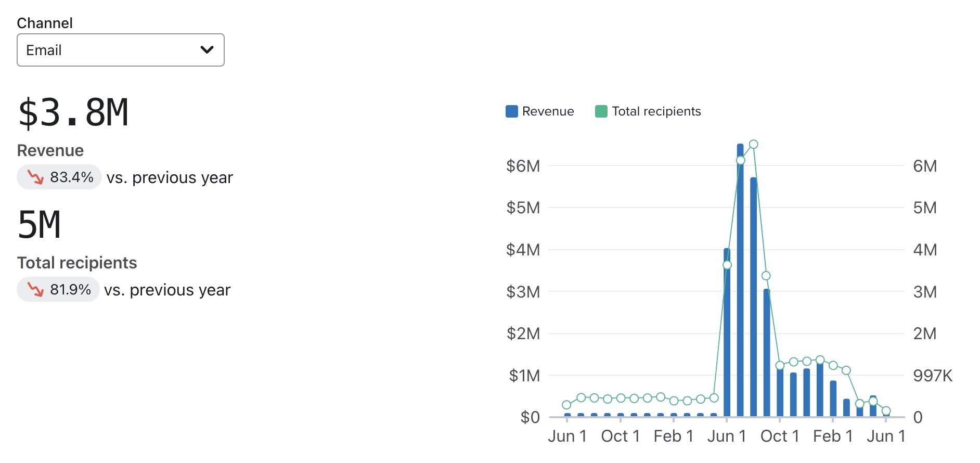This screenshot has width=980, height=463.
Task: Click the last green data point on line
Action: click(886, 411)
